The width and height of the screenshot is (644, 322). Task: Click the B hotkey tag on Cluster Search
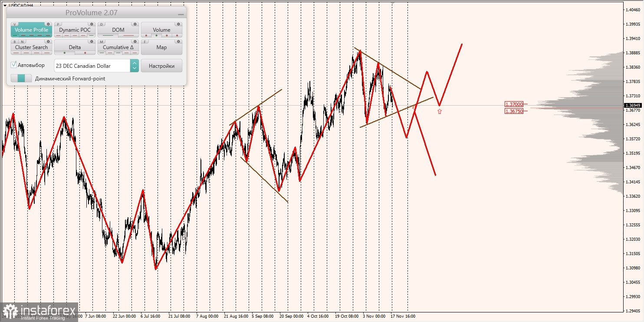15,42
